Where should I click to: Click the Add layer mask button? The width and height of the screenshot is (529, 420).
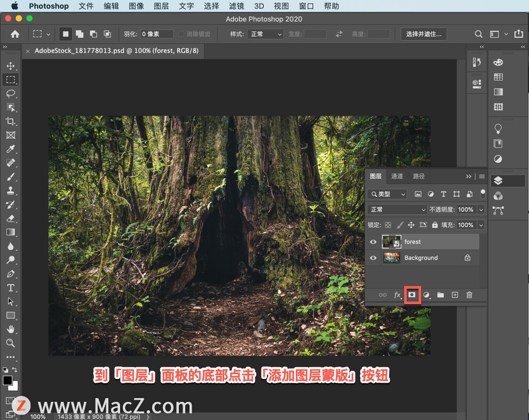413,295
